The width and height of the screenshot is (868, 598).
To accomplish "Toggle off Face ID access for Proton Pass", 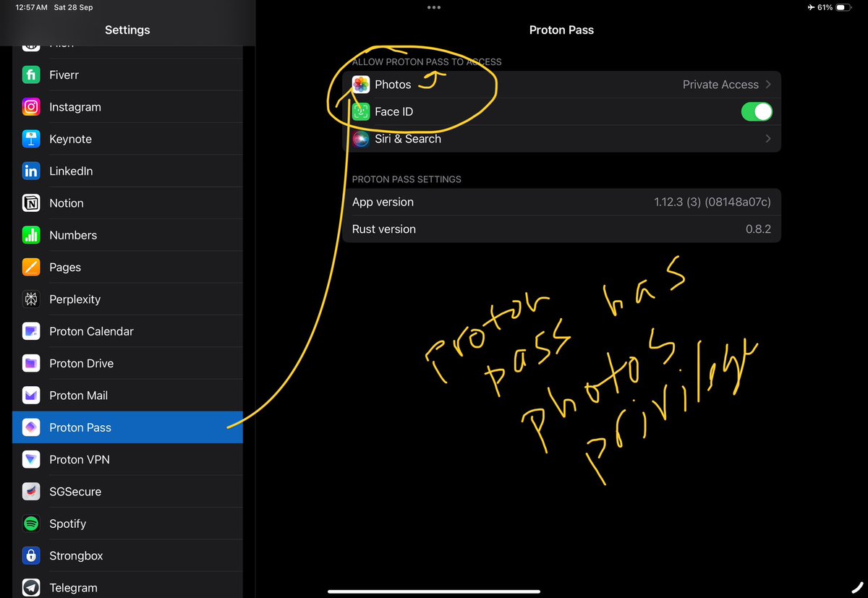I will click(x=757, y=111).
